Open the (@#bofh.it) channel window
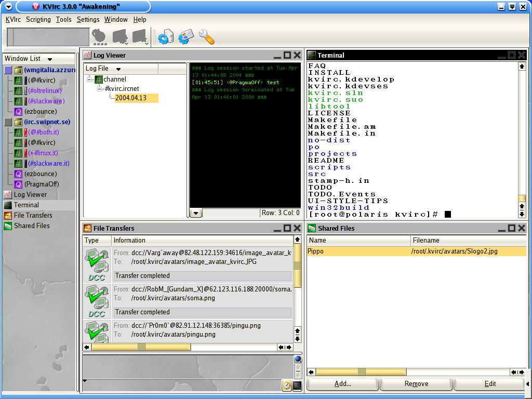The width and height of the screenshot is (532, 399). (44, 132)
